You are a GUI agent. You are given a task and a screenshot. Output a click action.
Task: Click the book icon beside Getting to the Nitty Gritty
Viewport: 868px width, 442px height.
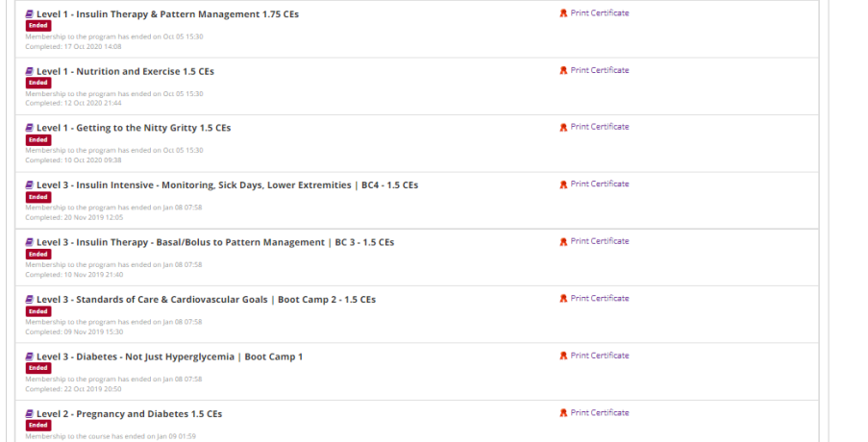[30, 128]
